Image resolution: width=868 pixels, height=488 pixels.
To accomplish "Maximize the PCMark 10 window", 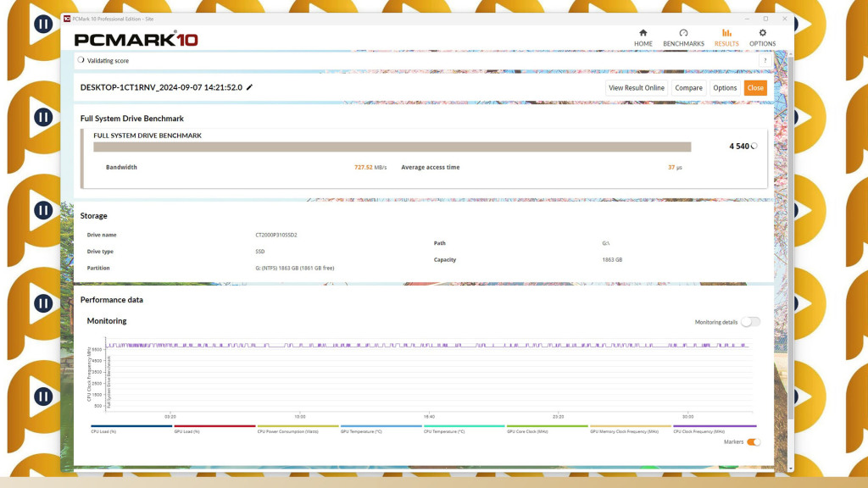I will click(x=765, y=19).
